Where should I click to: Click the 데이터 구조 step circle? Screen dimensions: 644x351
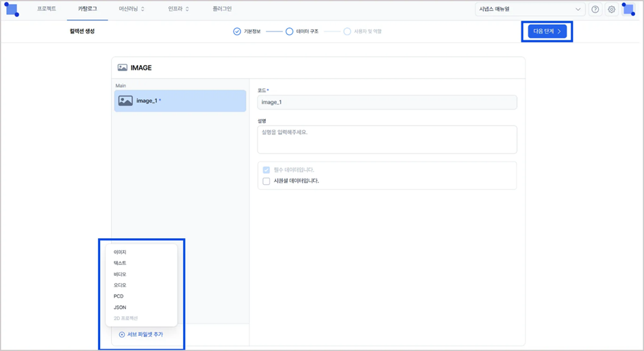(289, 31)
